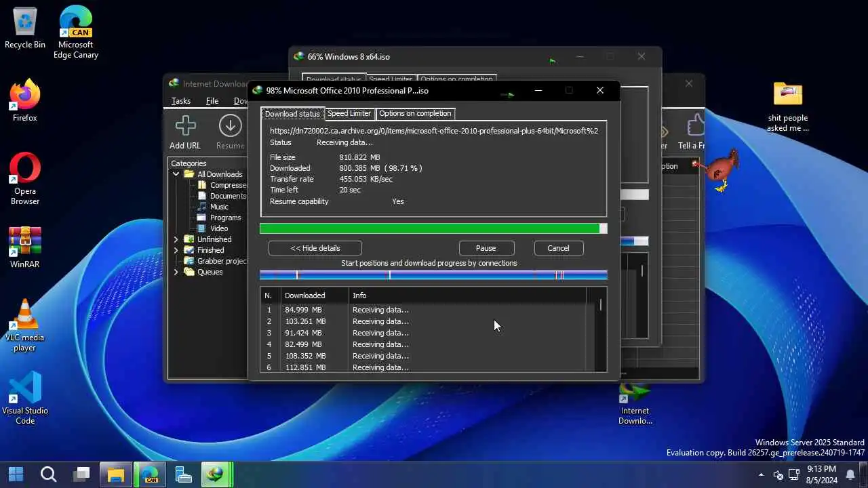Select the Documents category

pyautogui.click(x=228, y=196)
